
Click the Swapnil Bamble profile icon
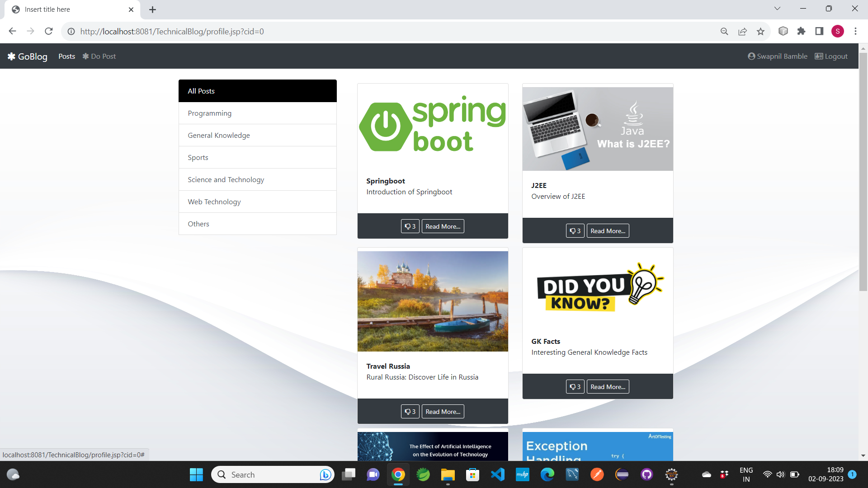coord(751,56)
